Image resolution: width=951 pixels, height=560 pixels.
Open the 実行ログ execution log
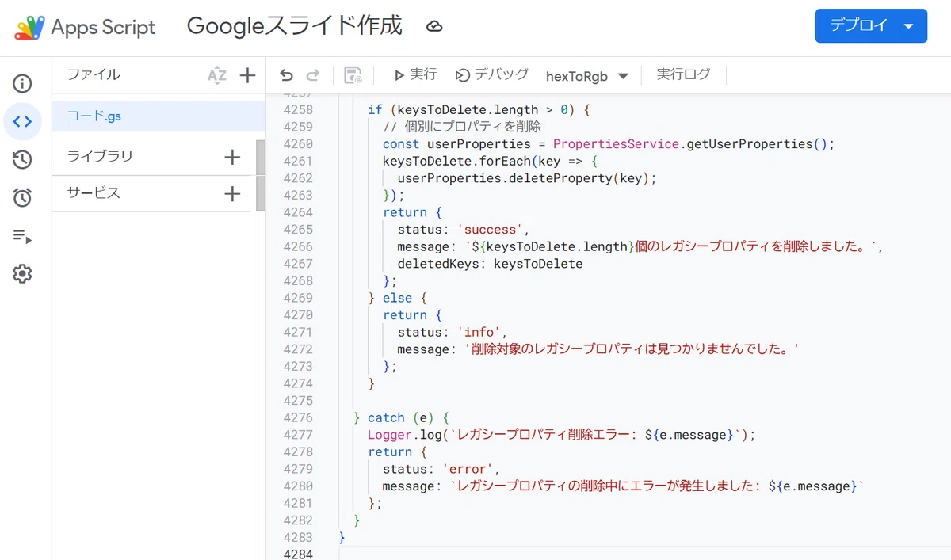click(x=683, y=74)
